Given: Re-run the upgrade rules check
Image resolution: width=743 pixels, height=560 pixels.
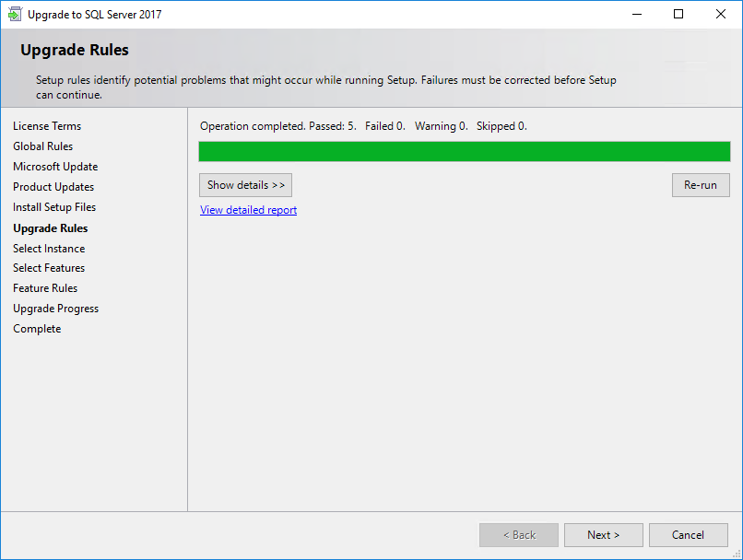Looking at the screenshot, I should pyautogui.click(x=701, y=185).
